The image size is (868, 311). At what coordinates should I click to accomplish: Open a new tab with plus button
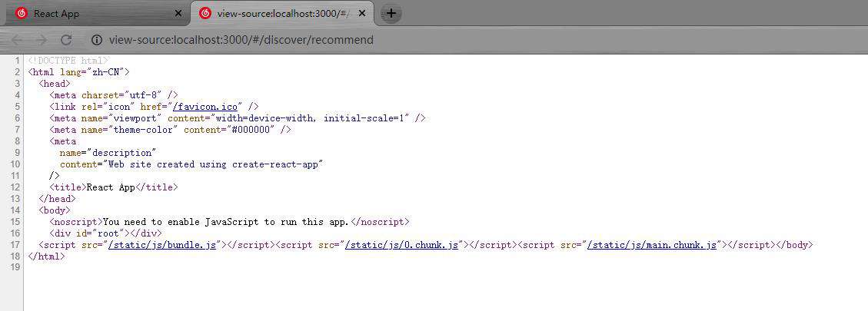pyautogui.click(x=391, y=13)
